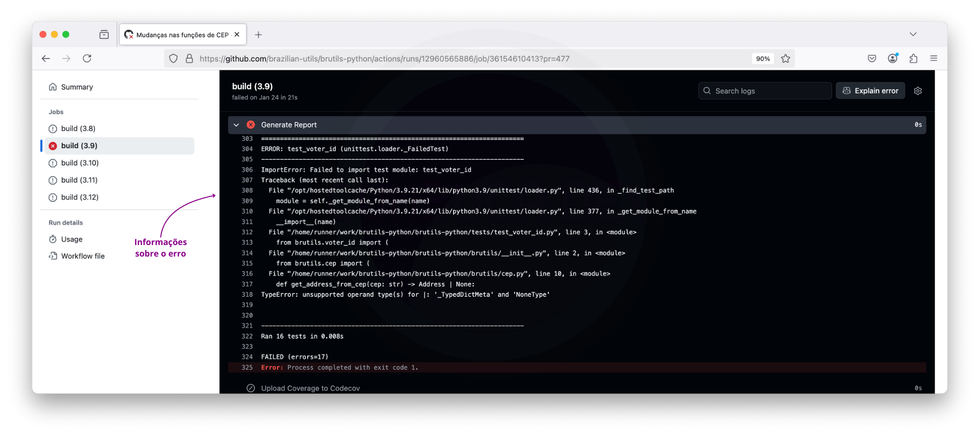The image size is (980, 436).
Task: Open the hamburger application menu
Action: click(933, 58)
